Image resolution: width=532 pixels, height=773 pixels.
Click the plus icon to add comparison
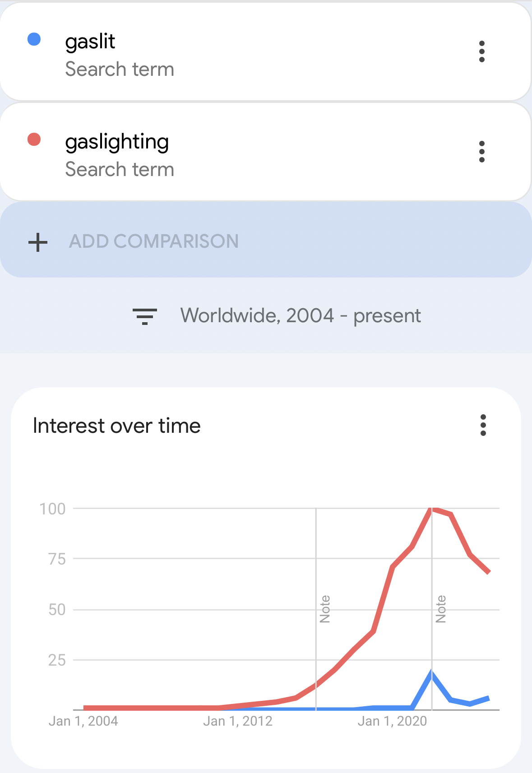[38, 242]
